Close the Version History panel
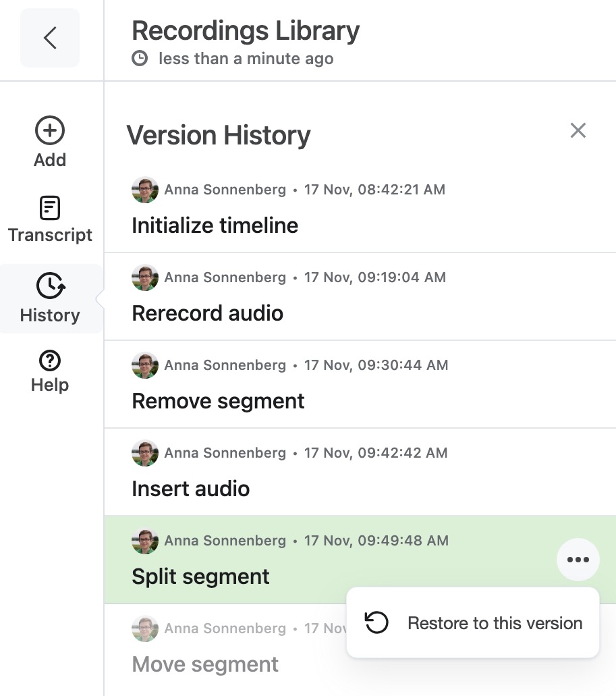The width and height of the screenshot is (616, 696). pos(578,130)
